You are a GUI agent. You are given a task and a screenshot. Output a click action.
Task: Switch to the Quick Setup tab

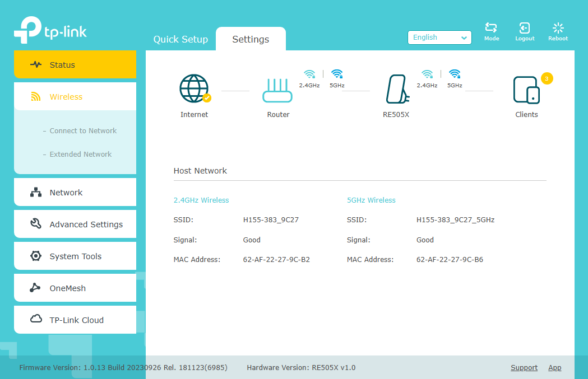pyautogui.click(x=180, y=39)
